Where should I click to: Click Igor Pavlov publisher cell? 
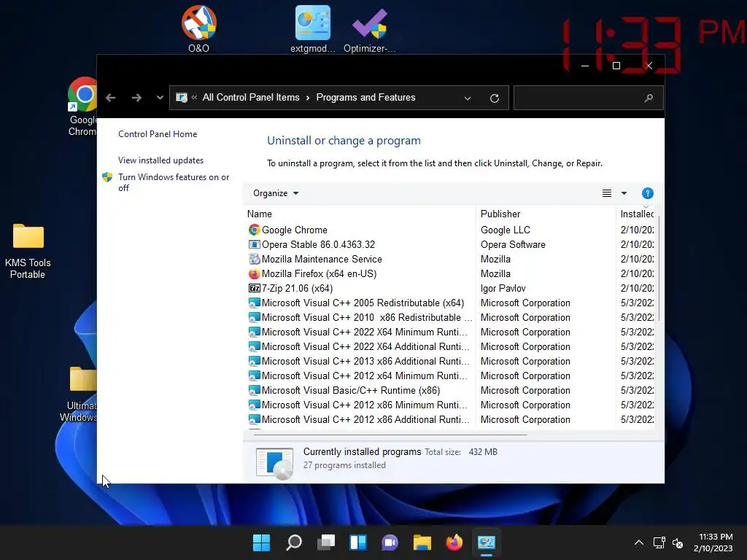tap(503, 288)
